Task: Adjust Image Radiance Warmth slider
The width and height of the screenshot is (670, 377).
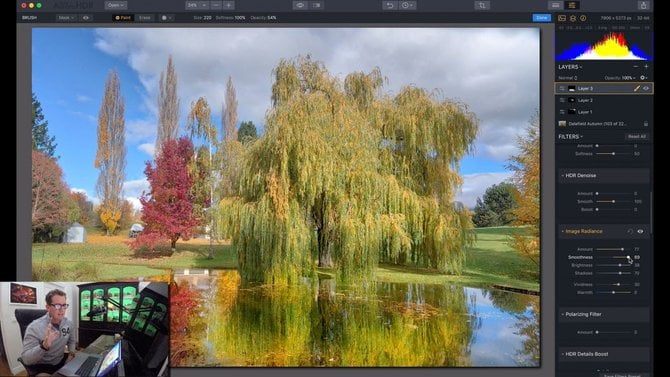Action: (x=614, y=292)
